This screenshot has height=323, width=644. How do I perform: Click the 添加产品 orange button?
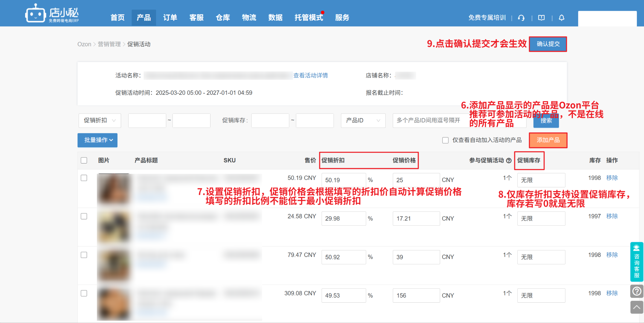coord(548,140)
